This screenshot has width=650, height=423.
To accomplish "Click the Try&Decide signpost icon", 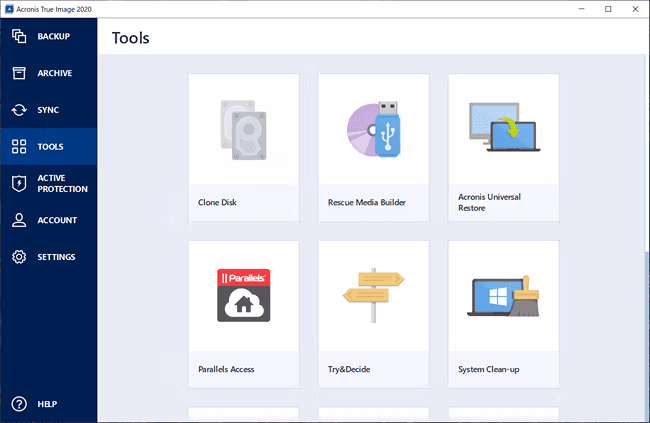I will [x=373, y=295].
